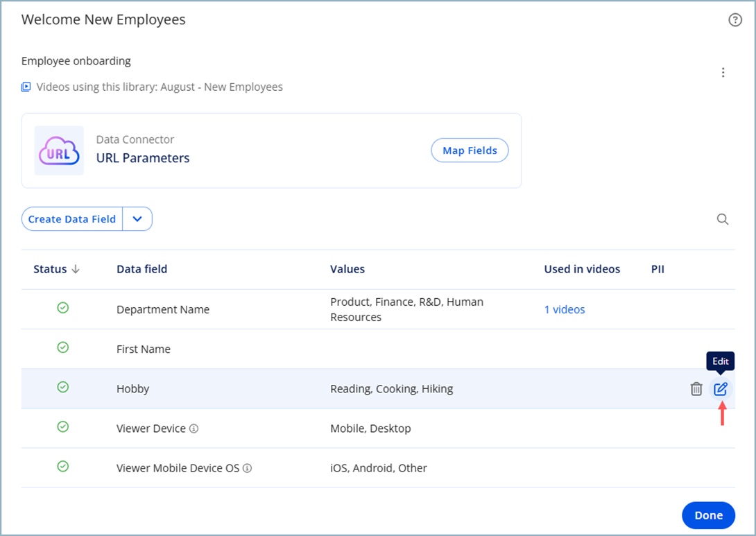Click the Reading, Cooking, Hiking values
The width and height of the screenshot is (756, 536).
pos(391,388)
